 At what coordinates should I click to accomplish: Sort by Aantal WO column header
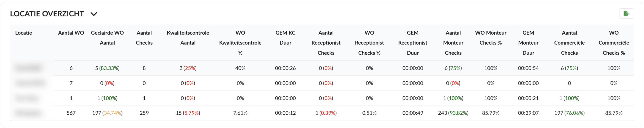(71, 33)
